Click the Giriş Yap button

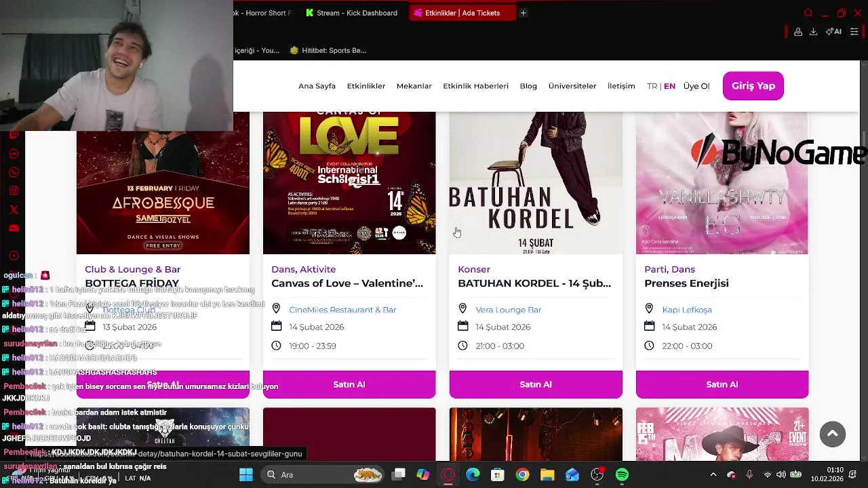pos(753,86)
